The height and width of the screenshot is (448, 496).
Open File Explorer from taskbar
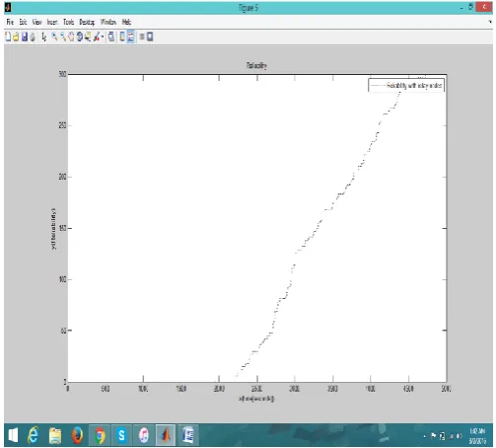tap(55, 435)
